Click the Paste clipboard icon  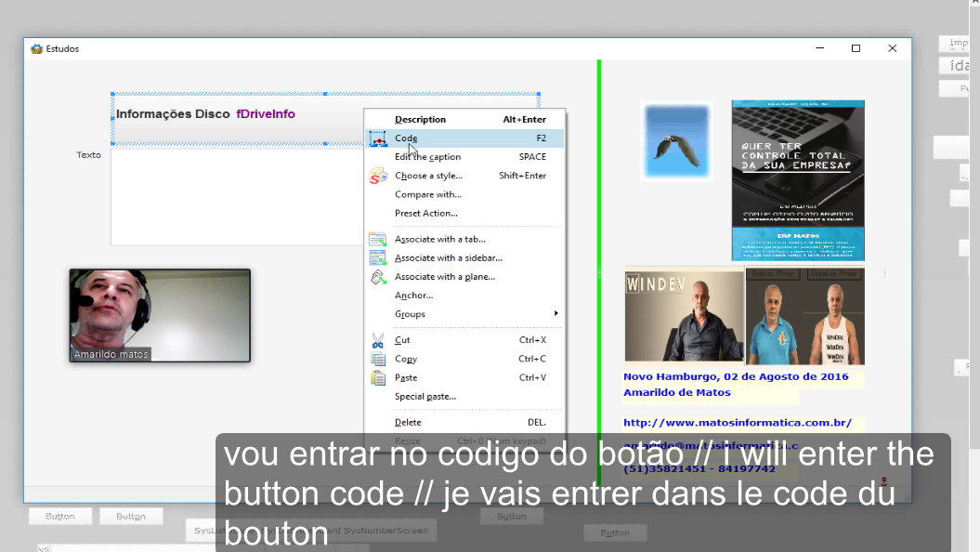pyautogui.click(x=378, y=377)
